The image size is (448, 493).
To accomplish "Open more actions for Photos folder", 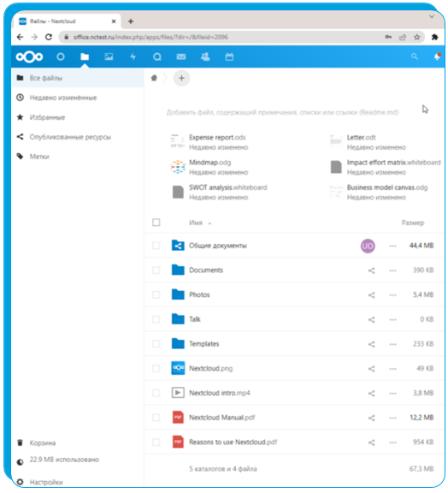I will pyautogui.click(x=392, y=295).
